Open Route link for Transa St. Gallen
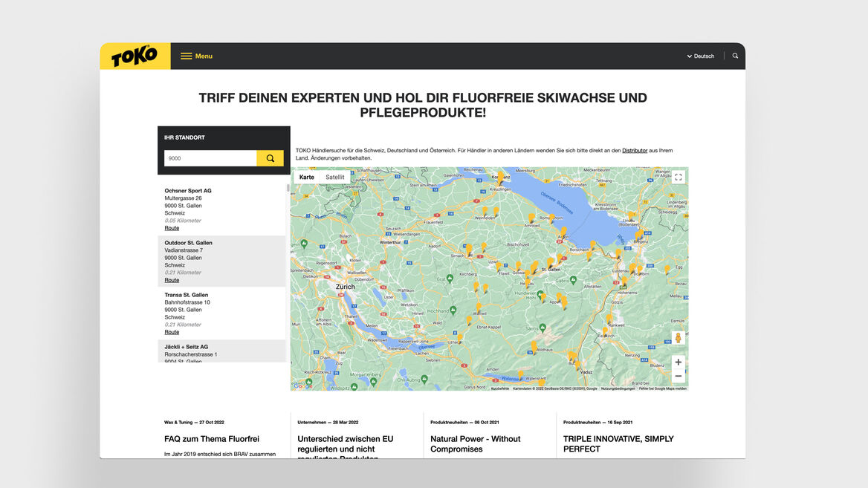868x488 pixels. point(172,332)
